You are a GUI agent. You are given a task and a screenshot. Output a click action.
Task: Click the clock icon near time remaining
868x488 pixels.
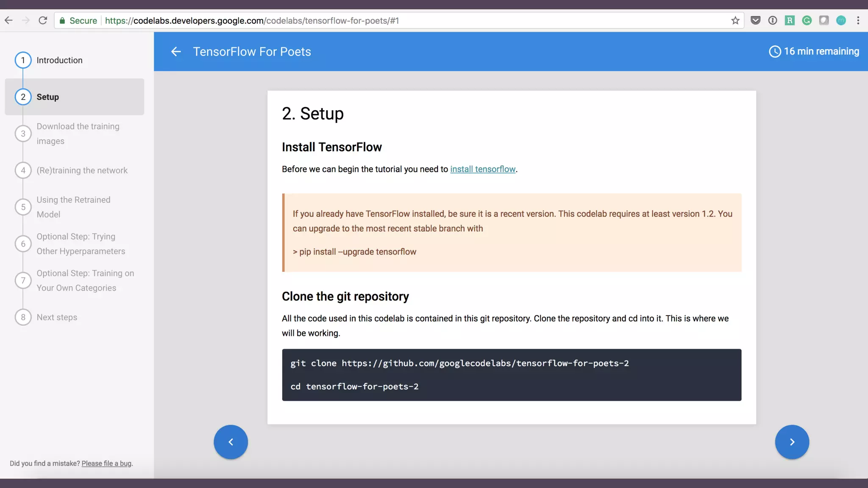pyautogui.click(x=775, y=52)
